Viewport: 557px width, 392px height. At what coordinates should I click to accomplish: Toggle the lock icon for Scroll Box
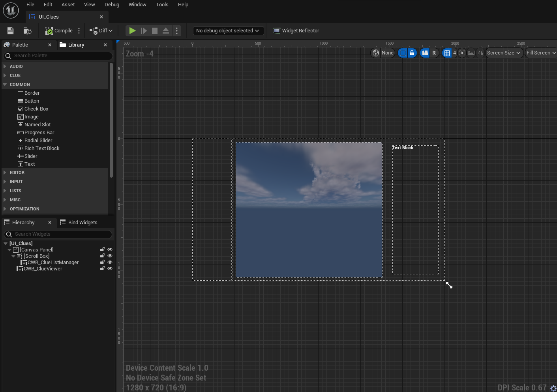coord(103,256)
